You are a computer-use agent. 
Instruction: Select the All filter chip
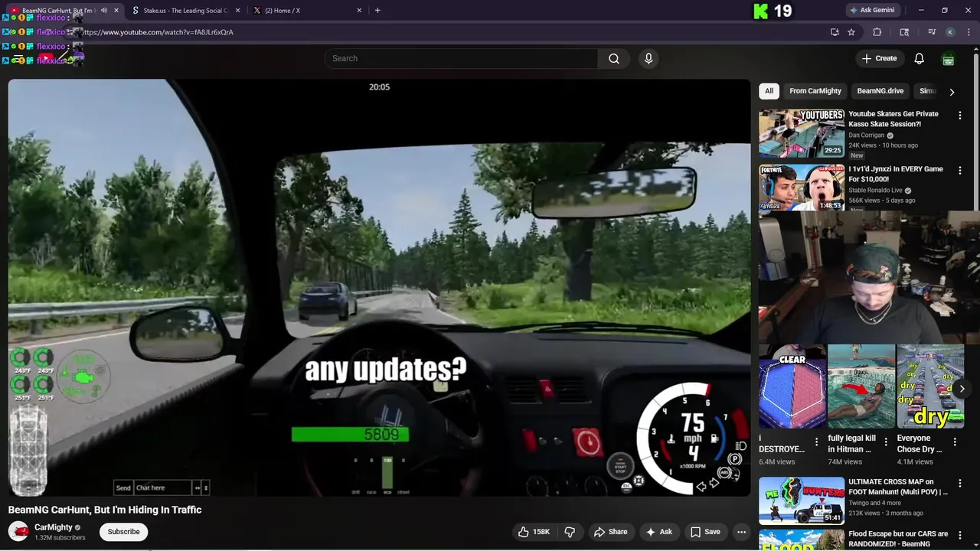click(x=769, y=91)
